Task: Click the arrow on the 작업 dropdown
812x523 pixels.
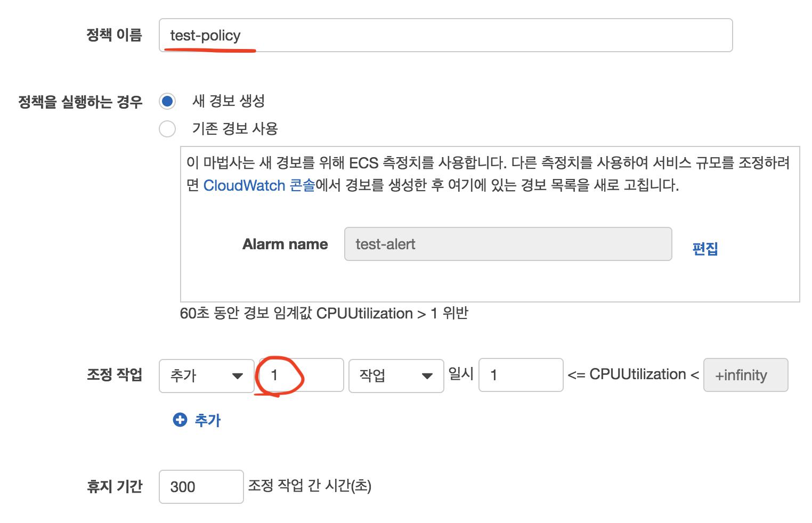Action: pos(427,376)
